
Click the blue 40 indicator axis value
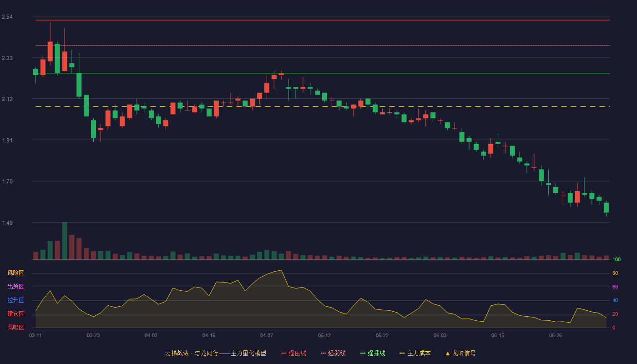point(615,300)
